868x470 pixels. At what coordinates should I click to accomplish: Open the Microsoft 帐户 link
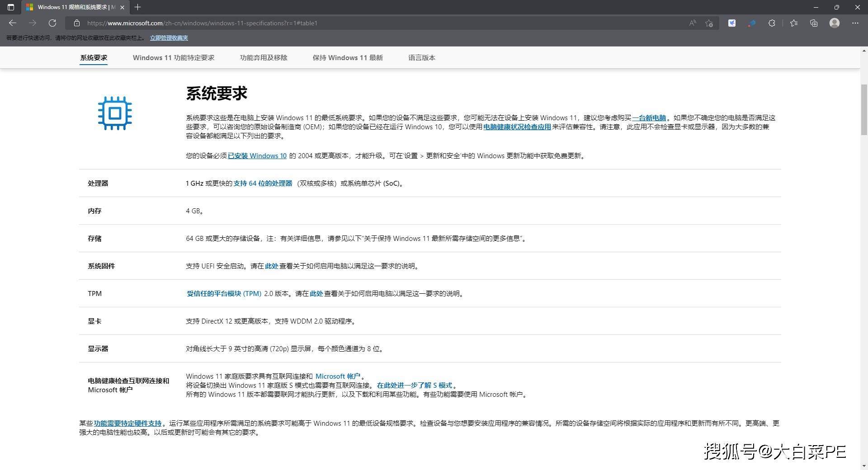(338, 376)
